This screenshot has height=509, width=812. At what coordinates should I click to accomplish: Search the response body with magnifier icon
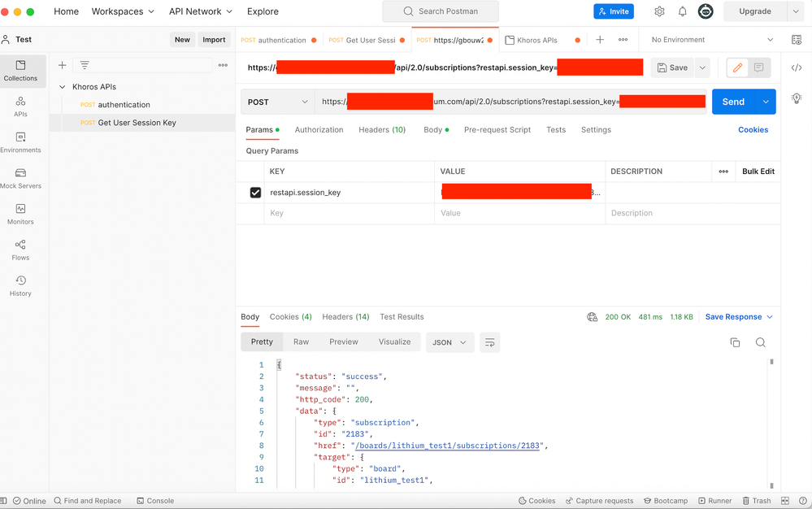(760, 342)
